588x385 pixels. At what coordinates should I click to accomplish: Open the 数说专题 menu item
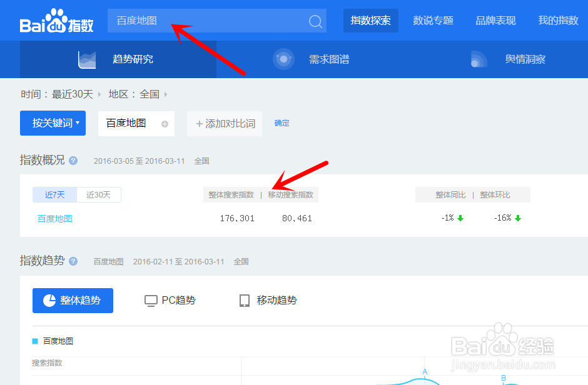[433, 21]
